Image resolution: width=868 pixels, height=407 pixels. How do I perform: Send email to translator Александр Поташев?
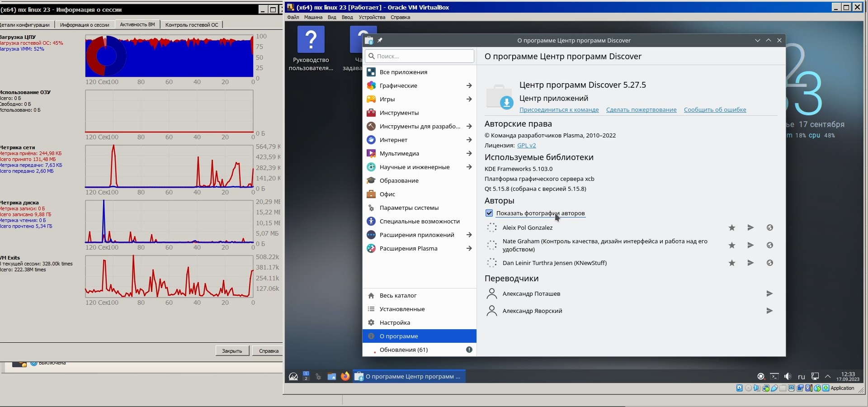point(769,293)
